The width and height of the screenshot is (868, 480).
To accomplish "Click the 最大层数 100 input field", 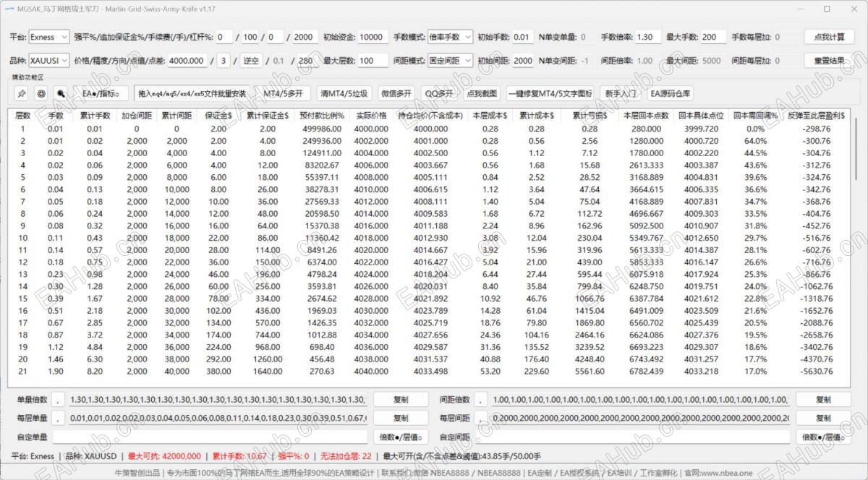I will pos(373,61).
